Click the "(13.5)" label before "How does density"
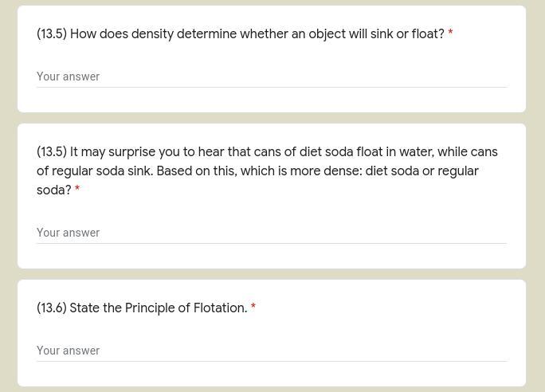This screenshot has height=392, width=545. (x=52, y=34)
